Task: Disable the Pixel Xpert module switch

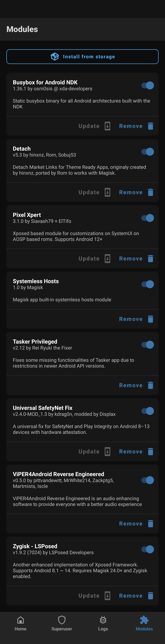Action: point(148,218)
